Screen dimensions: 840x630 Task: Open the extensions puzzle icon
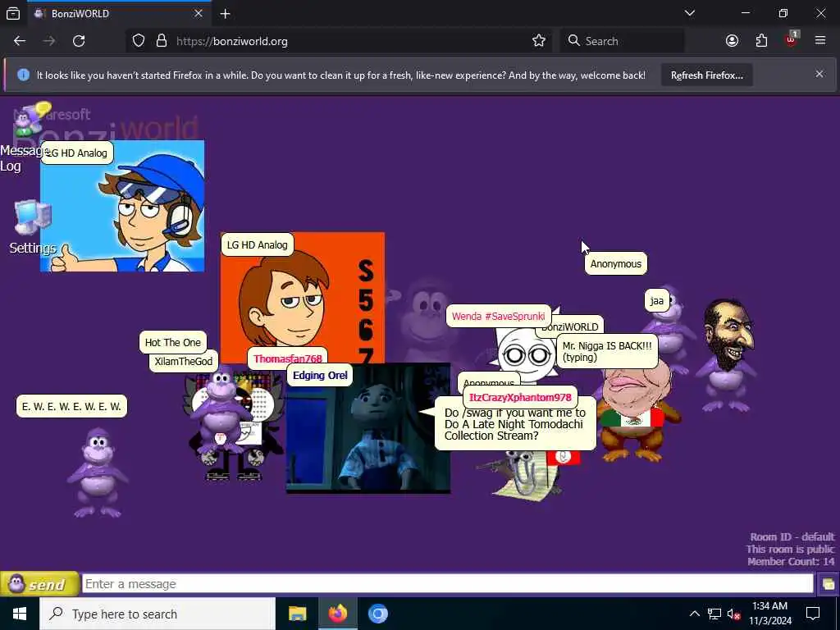point(761,41)
